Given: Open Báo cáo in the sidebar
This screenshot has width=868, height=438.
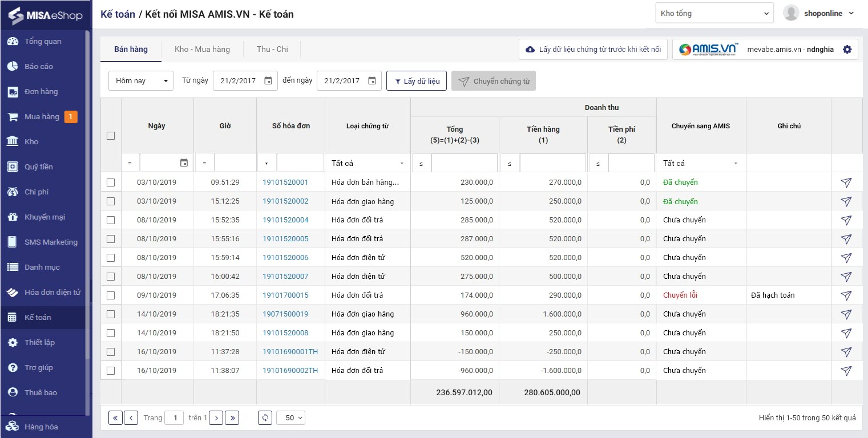Looking at the screenshot, I should click(x=39, y=67).
